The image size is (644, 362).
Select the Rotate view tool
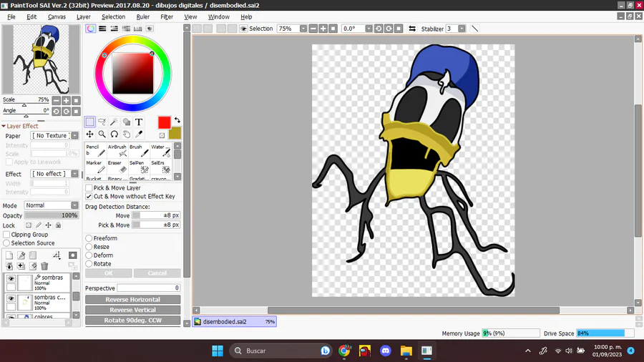click(x=114, y=134)
